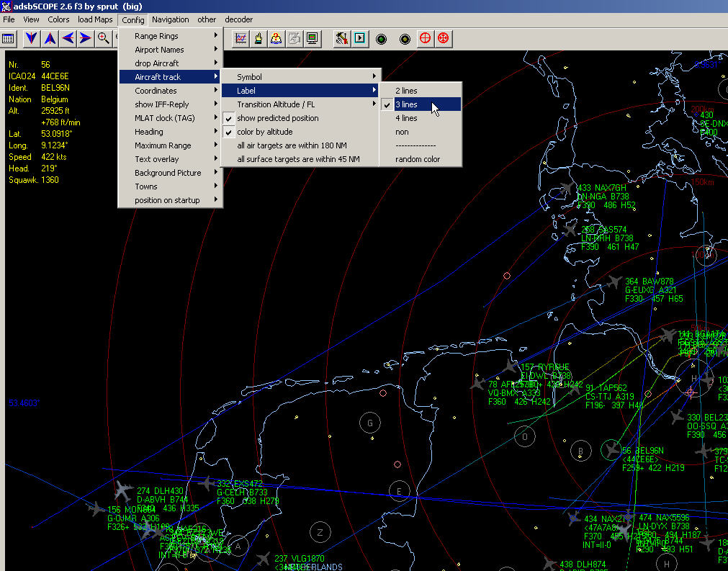Click aircraft symbol of NAX7GH

click(x=567, y=189)
